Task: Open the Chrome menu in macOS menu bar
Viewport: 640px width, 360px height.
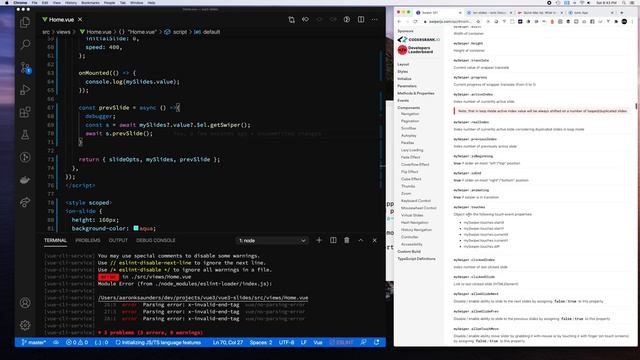Action: pos(20,2)
